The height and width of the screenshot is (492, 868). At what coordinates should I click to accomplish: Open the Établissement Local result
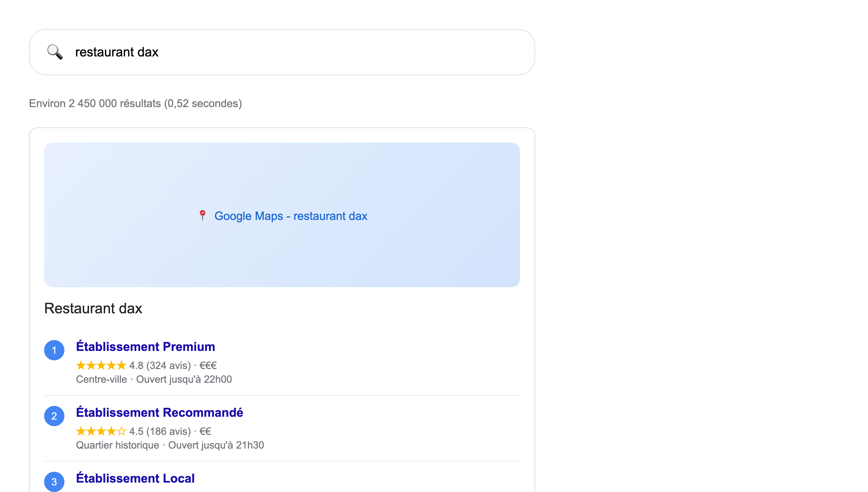(136, 478)
